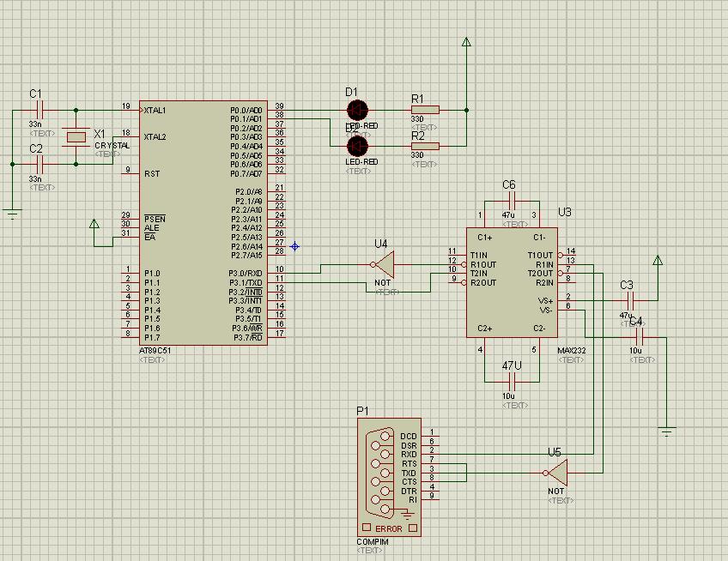
Task: Select resistor R1
Action: point(424,110)
